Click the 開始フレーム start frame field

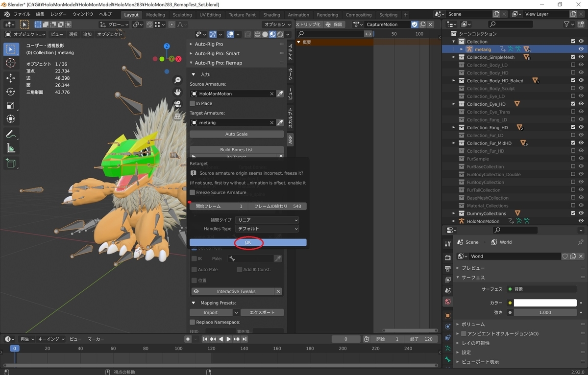pos(219,206)
